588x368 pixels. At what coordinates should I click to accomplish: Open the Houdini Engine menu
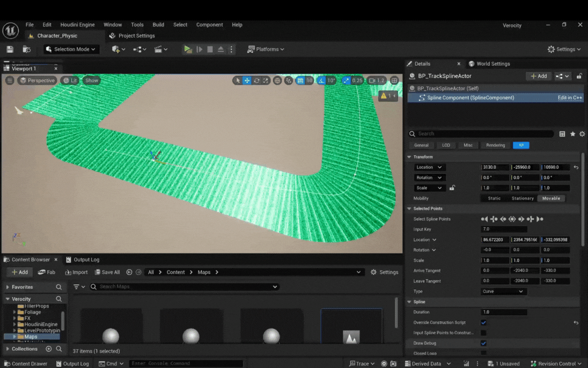(77, 25)
